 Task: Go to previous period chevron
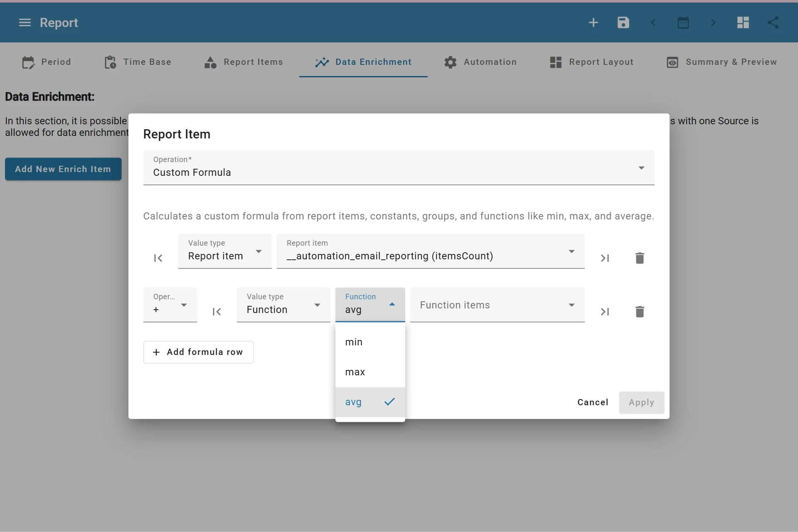point(653,22)
